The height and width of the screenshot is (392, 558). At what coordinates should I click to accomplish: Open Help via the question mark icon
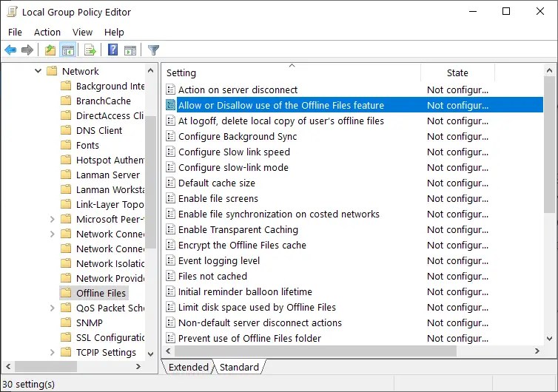tap(112, 50)
